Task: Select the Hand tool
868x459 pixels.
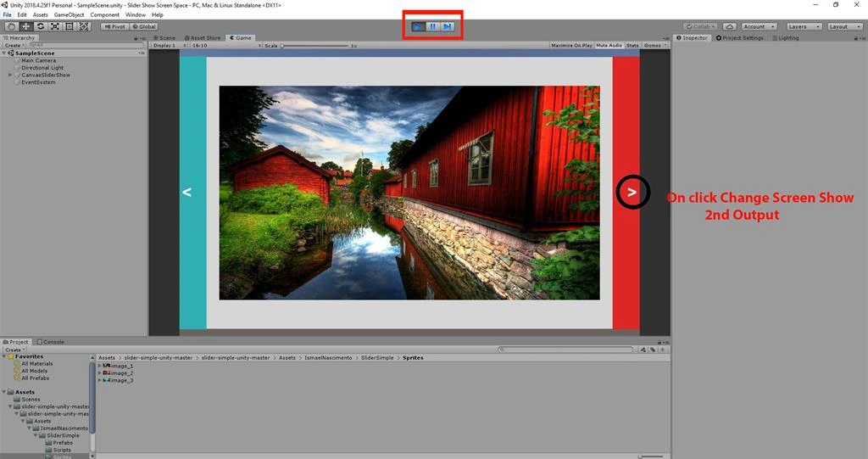Action: (11, 26)
